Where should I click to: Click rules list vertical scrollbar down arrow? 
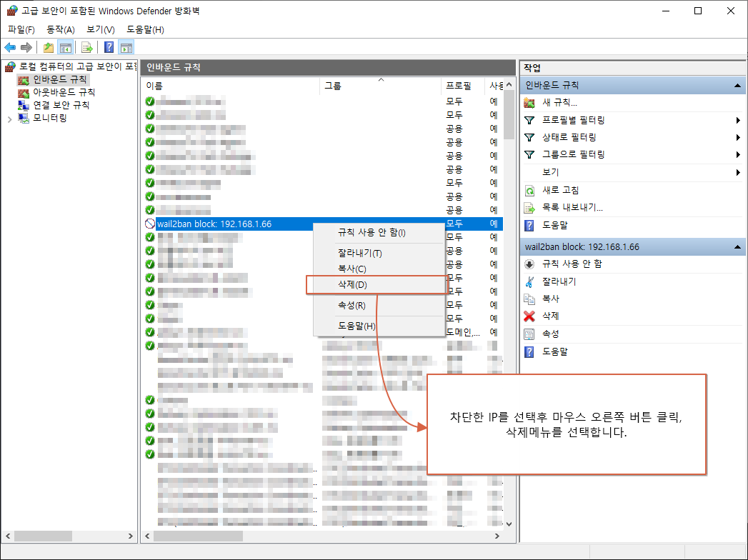(x=509, y=524)
